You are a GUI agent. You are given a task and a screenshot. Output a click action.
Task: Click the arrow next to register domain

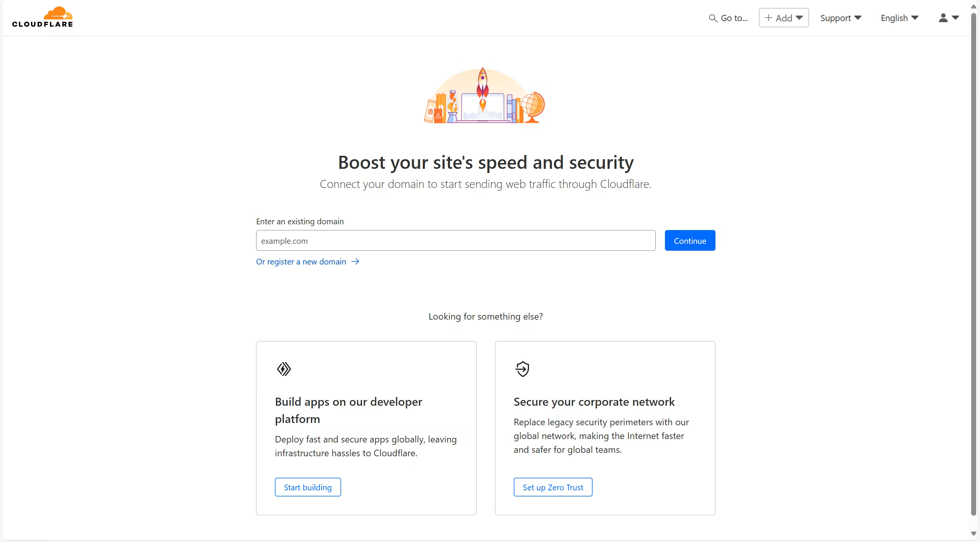(x=356, y=261)
